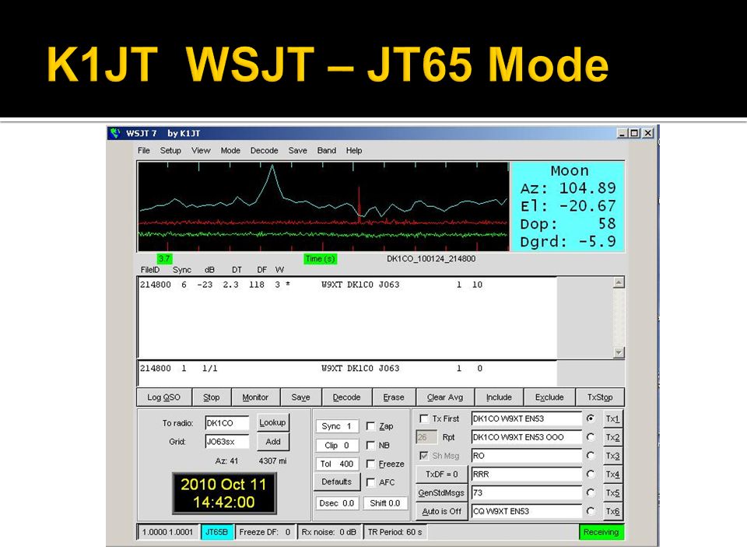Open the Setup menu
This screenshot has width=747, height=560.
tap(170, 150)
